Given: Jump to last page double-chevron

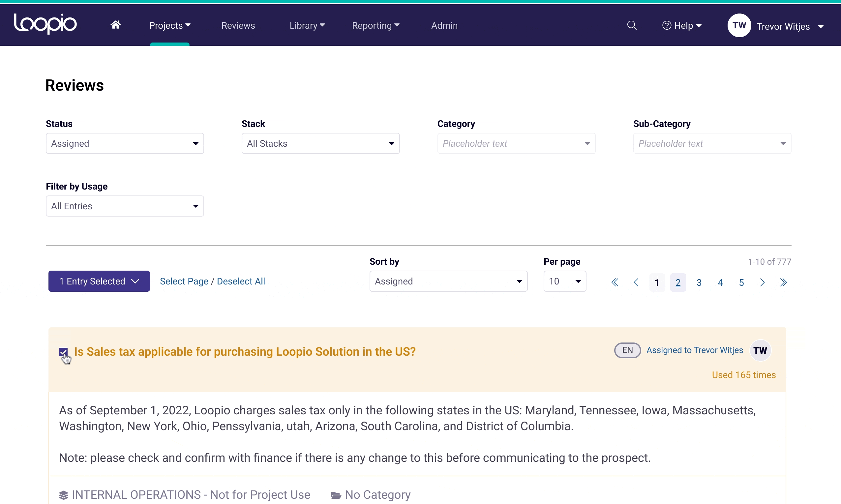Looking at the screenshot, I should (x=783, y=282).
